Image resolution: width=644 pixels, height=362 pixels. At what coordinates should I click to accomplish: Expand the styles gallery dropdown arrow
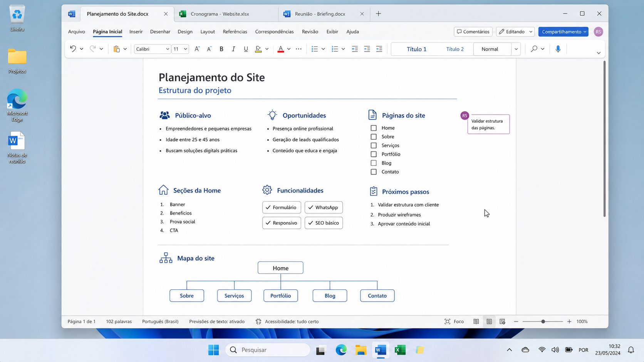[516, 49]
